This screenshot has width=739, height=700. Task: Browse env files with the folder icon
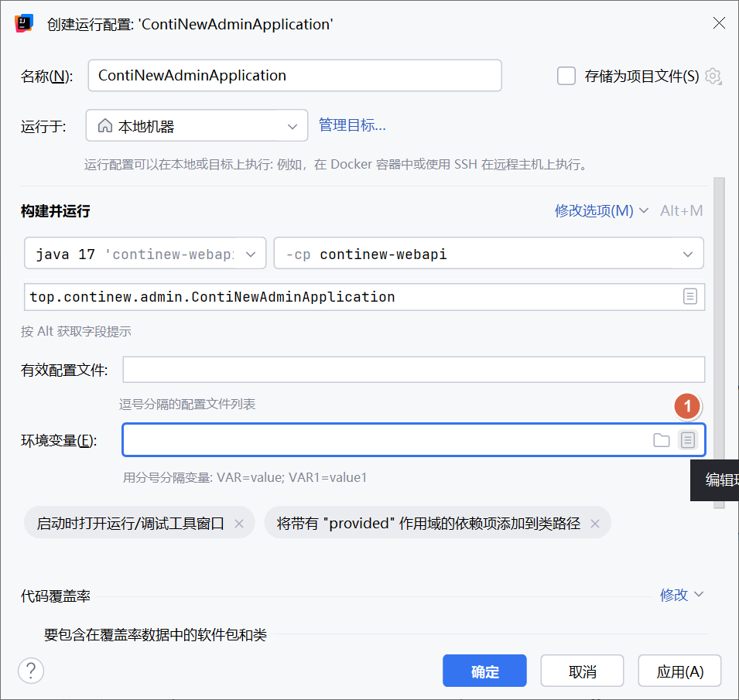tap(662, 440)
